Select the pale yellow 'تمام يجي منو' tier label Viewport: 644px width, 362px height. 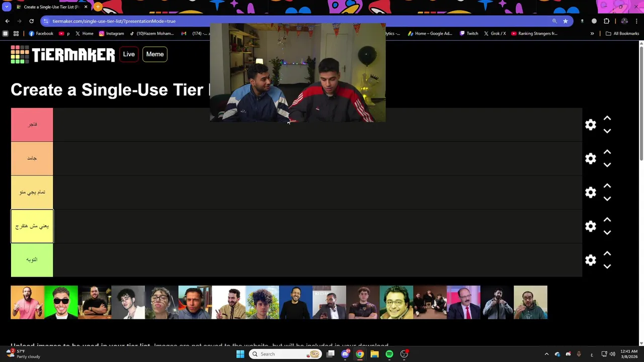pos(32,192)
